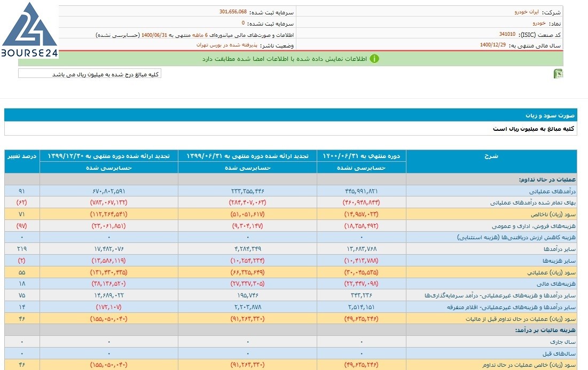
Task: Click operating revenue value ۴۴۵,۹۹۱,۸۲۱
Action: 361,191
